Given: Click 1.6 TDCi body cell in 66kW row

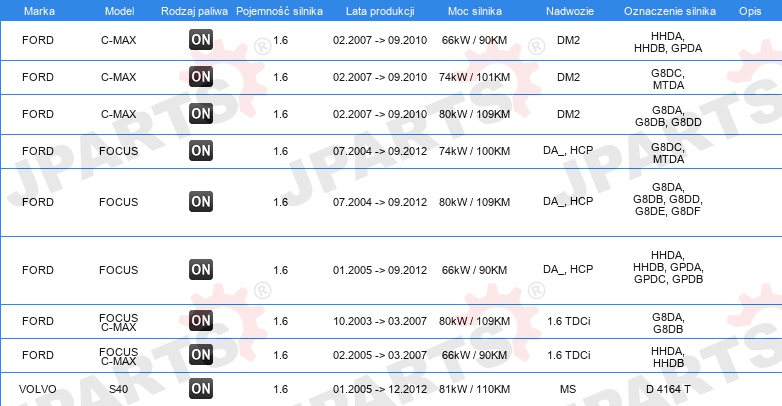Looking at the screenshot, I should pos(569,355).
